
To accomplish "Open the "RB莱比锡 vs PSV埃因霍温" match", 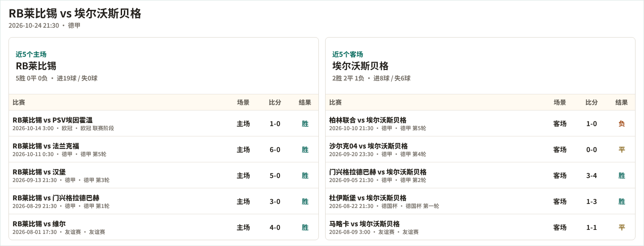I will [52, 120].
